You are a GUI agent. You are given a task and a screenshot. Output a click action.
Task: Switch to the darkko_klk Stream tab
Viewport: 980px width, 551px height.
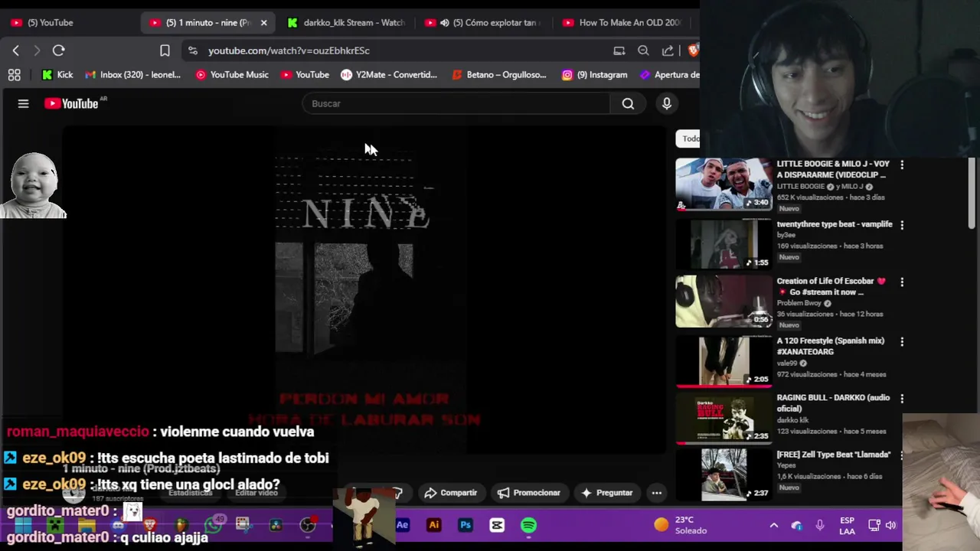346,23
